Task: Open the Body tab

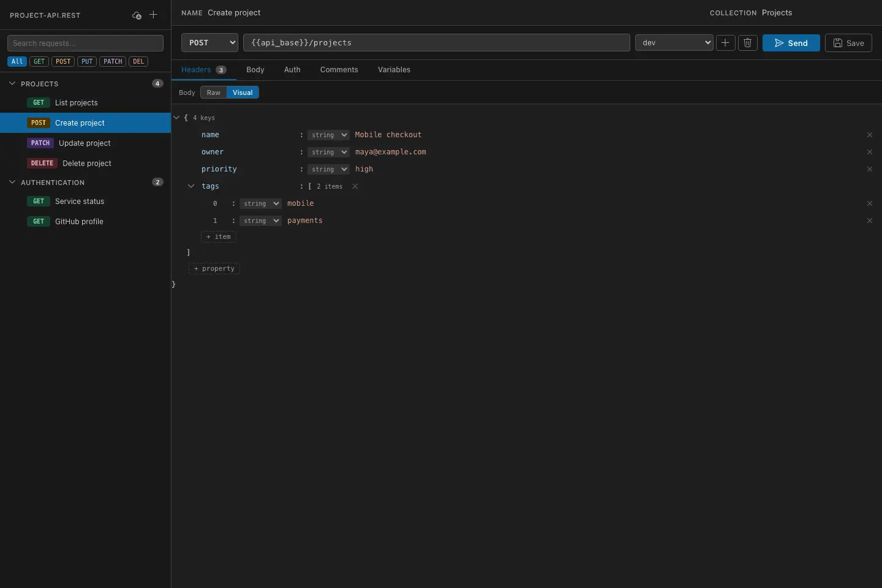Action: click(255, 70)
